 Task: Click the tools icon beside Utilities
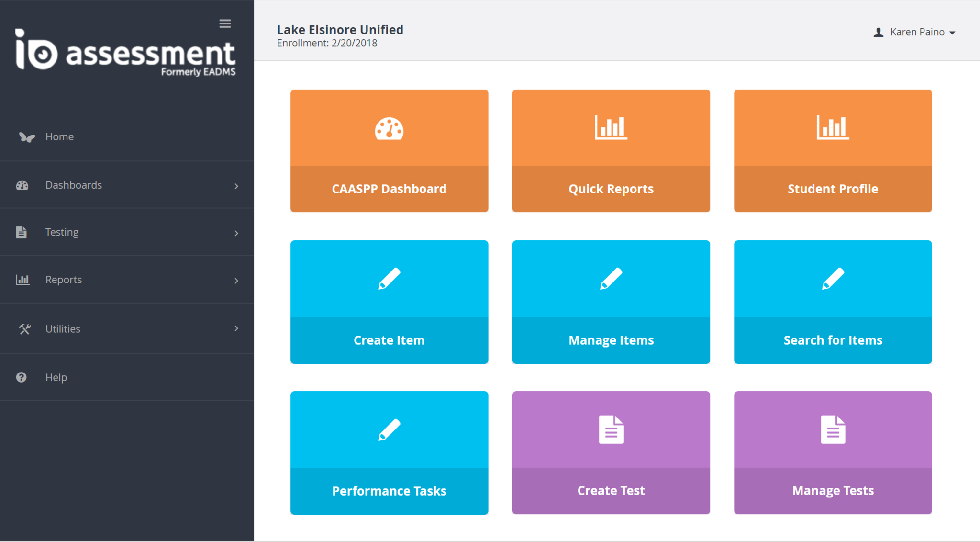coord(24,329)
